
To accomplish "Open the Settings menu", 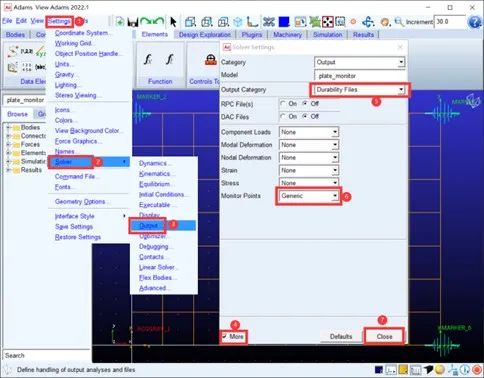I will [x=59, y=22].
